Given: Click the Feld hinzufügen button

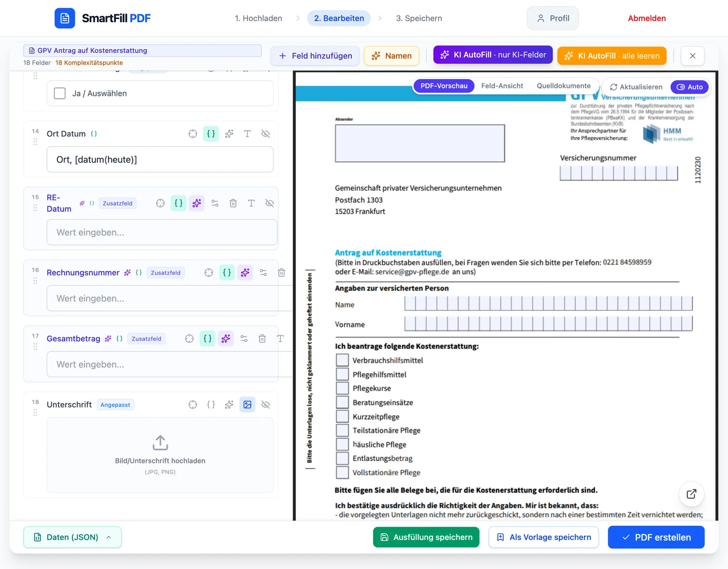Looking at the screenshot, I should coord(315,56).
